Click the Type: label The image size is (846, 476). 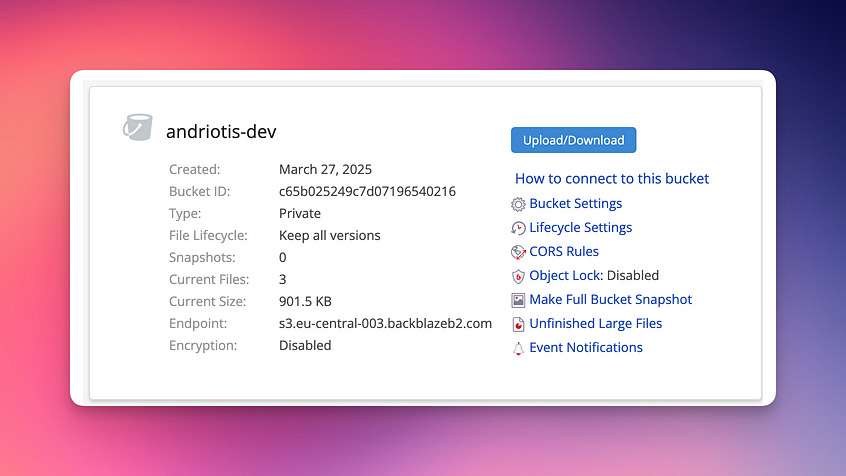pyautogui.click(x=185, y=214)
